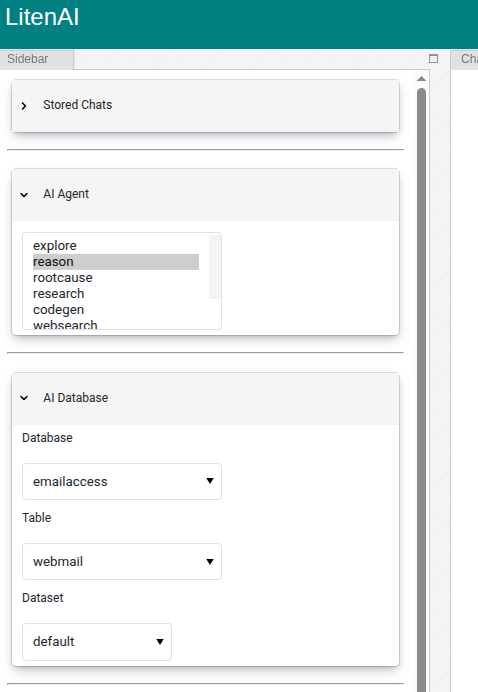Switch to the Sidebar tab
Image resolution: width=478 pixels, height=692 pixels.
[x=37, y=59]
